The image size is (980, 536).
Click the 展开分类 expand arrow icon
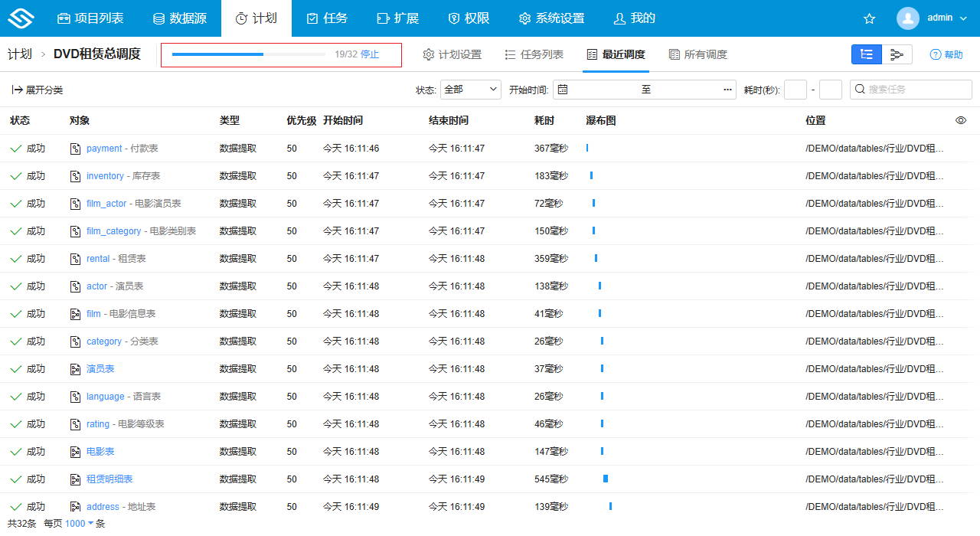click(x=17, y=90)
